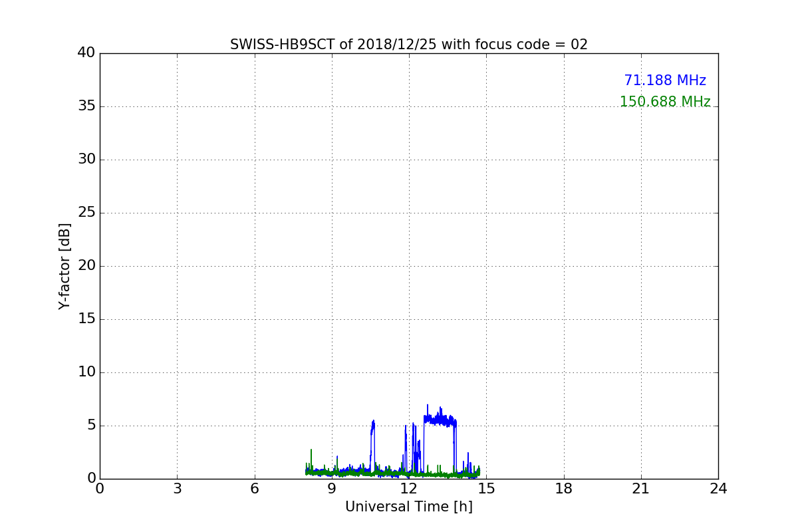This screenshot has width=798, height=532.
Task: Click the x-axis tick label 24
Action: click(718, 489)
